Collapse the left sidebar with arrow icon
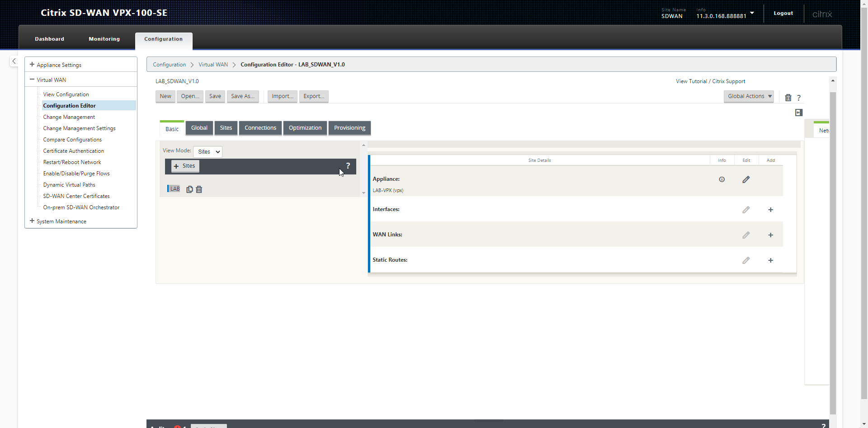 pyautogui.click(x=14, y=61)
